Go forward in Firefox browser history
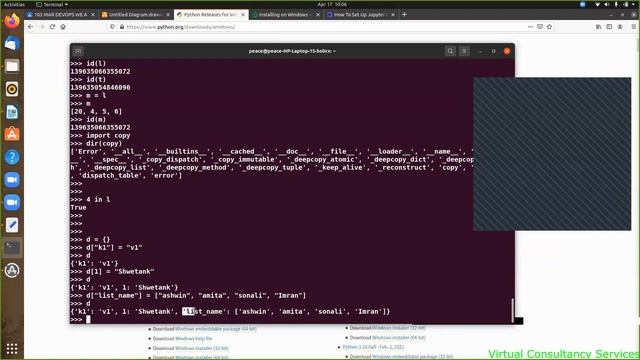Image resolution: width=640 pixels, height=360 pixels. tap(42, 27)
